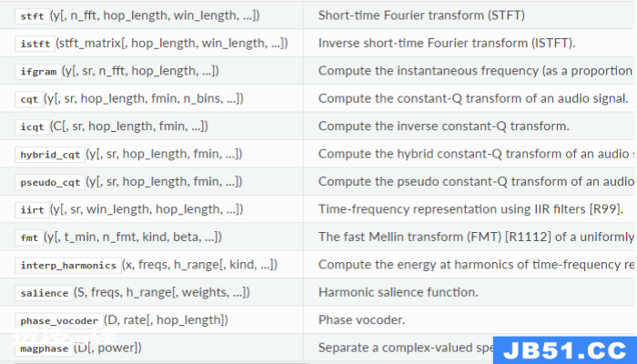Open the stft function link
Viewport: 637px width, 364px height.
tap(32, 16)
